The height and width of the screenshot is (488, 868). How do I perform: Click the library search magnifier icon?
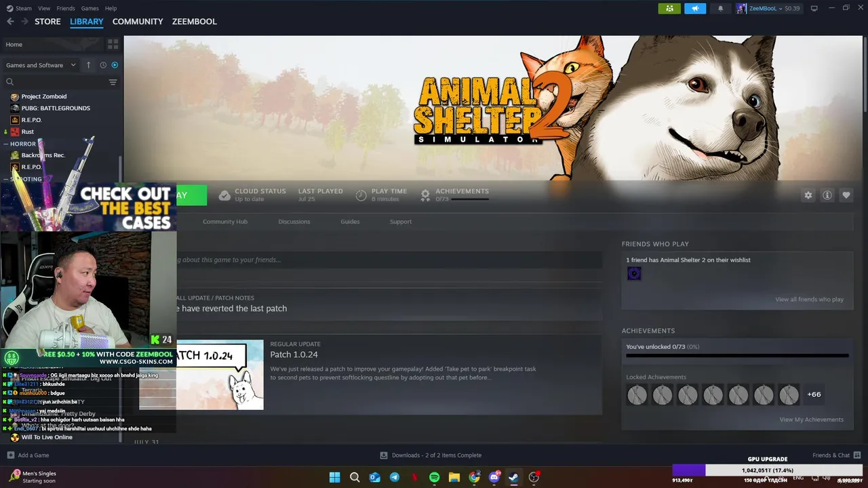pyautogui.click(x=9, y=82)
